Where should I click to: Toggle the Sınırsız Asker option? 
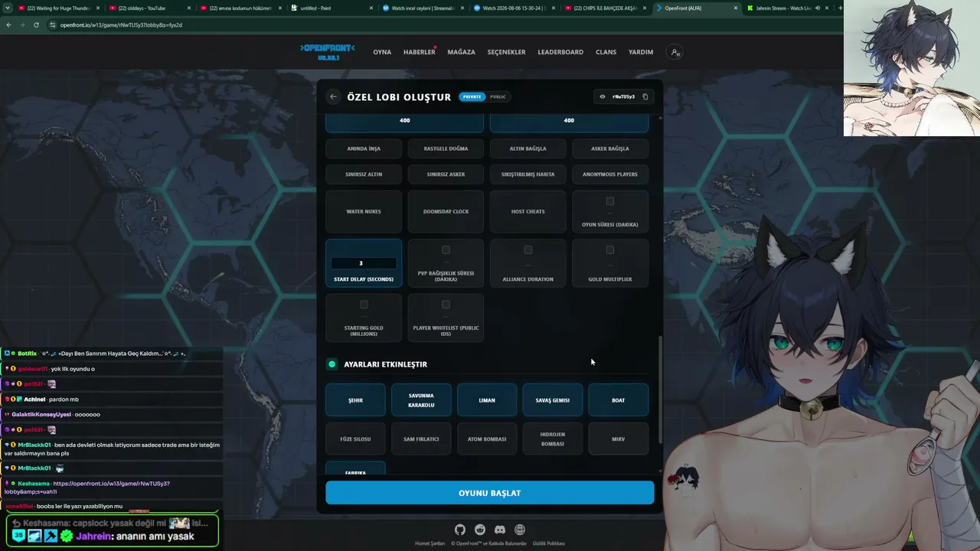[446, 174]
